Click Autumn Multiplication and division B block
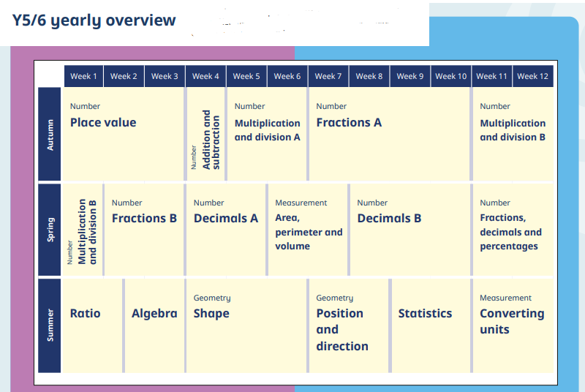Viewport: 585px width, 392px height. point(513,135)
